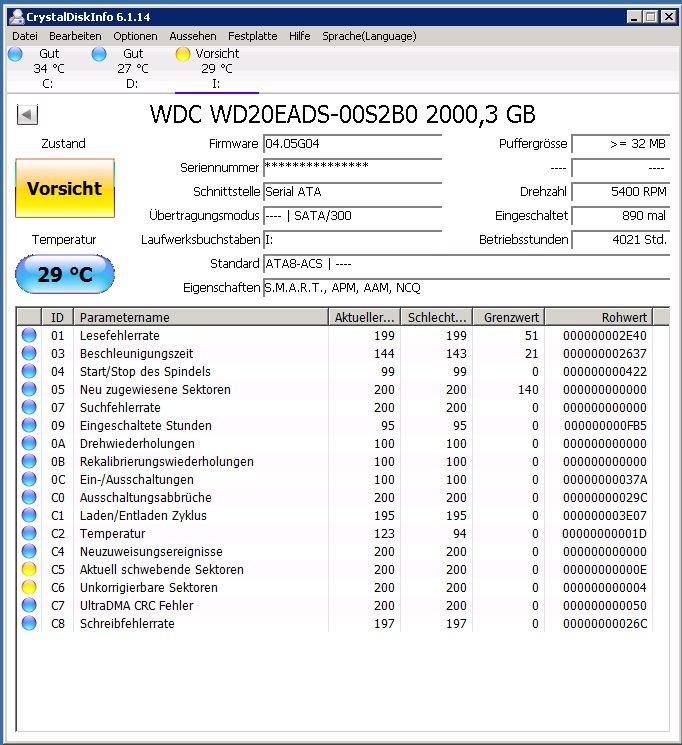Open the Bearbeiten menu

coord(75,36)
